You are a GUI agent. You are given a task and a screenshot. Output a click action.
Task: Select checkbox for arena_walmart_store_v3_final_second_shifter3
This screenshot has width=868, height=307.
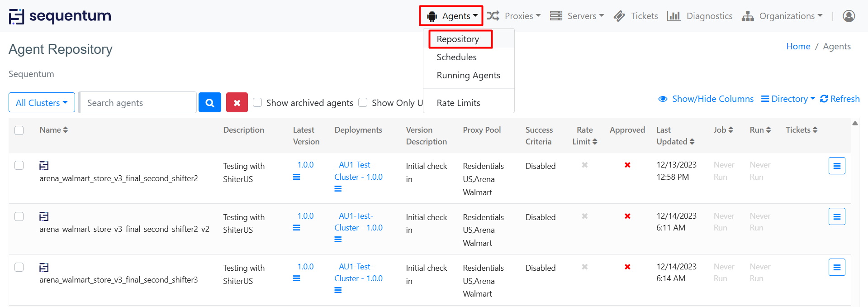click(19, 267)
